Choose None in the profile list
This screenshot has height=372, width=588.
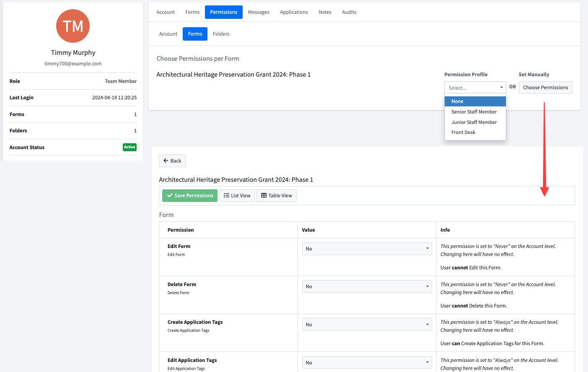pyautogui.click(x=475, y=101)
